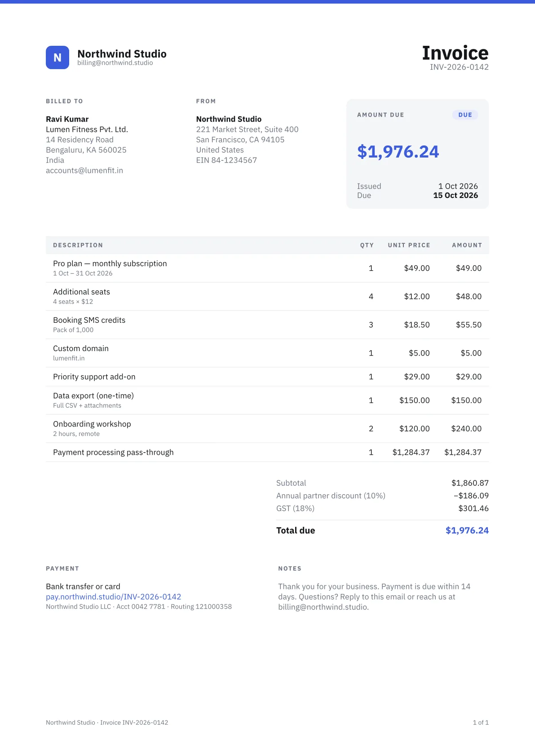Click the QTY column header
535x756 pixels.
(x=367, y=245)
